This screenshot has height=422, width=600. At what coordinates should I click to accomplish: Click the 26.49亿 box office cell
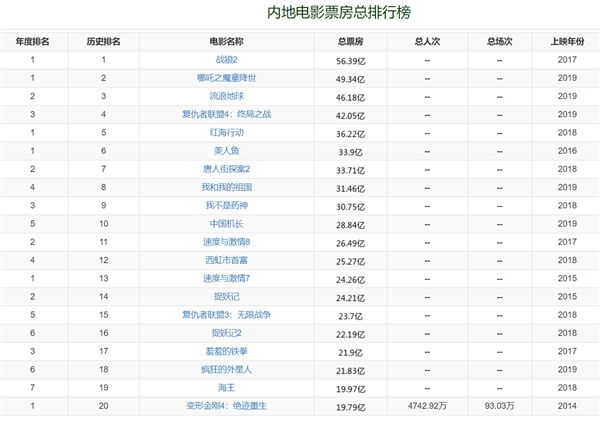351,244
